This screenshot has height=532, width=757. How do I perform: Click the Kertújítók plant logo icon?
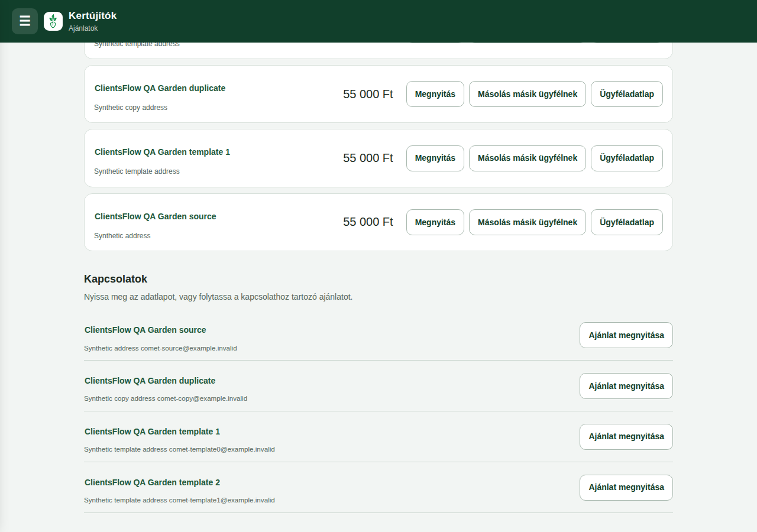click(x=53, y=21)
